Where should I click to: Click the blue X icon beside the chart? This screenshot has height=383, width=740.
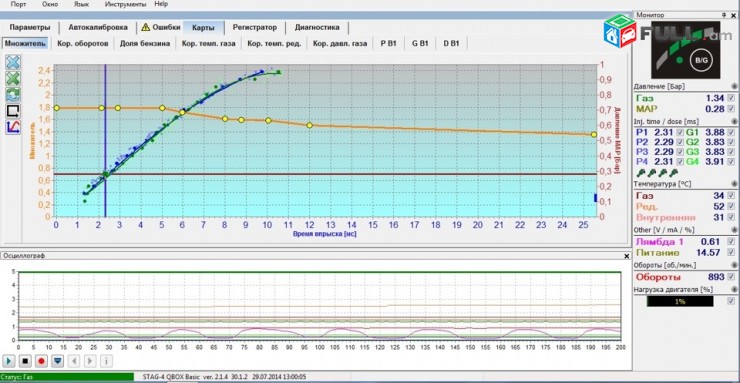pos(13,62)
